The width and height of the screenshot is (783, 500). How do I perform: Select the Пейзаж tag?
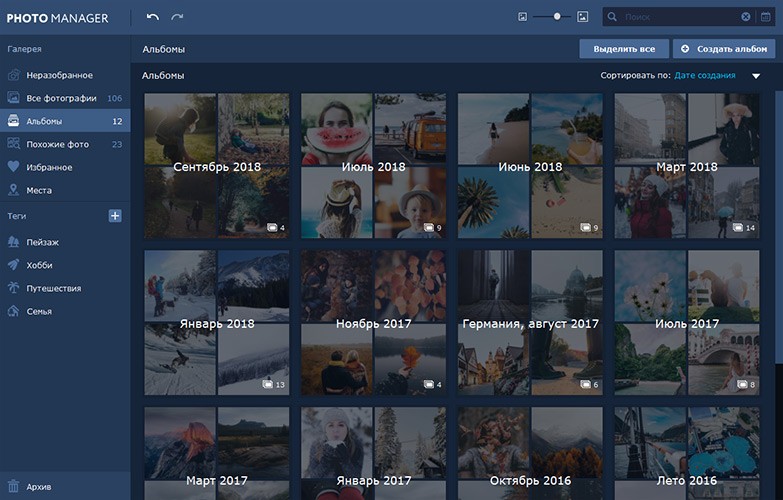(x=42, y=242)
